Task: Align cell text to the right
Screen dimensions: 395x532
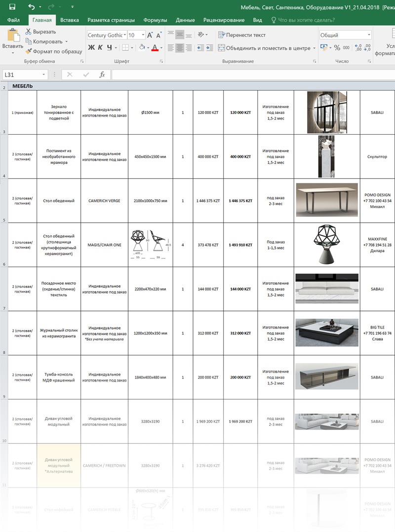Action: click(x=189, y=48)
